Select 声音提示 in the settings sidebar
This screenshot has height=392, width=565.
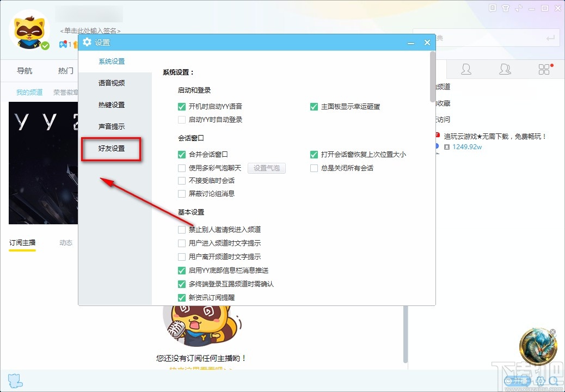112,126
